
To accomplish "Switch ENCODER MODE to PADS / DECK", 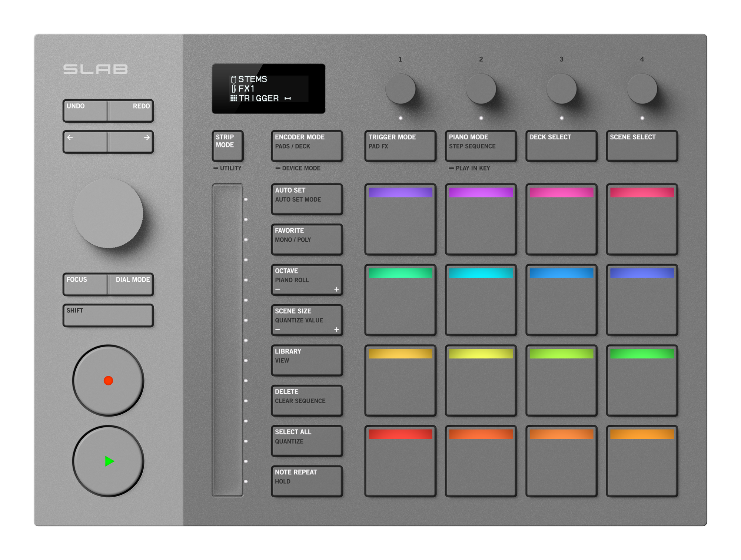I will click(x=307, y=146).
